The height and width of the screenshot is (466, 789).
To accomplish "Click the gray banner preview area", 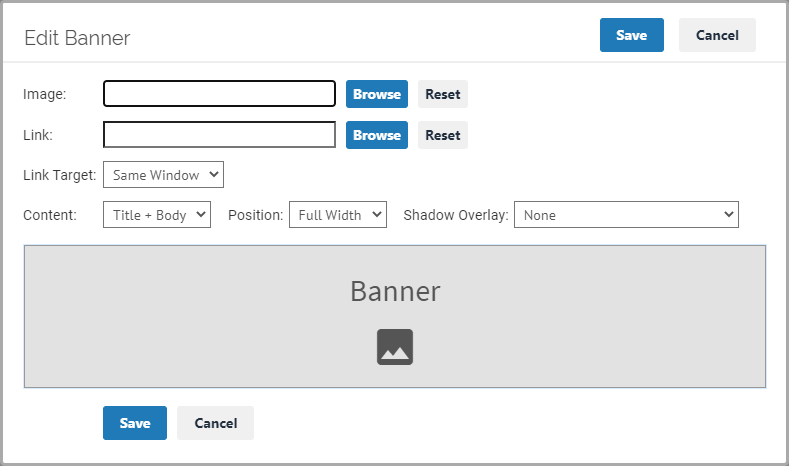I will [x=395, y=317].
